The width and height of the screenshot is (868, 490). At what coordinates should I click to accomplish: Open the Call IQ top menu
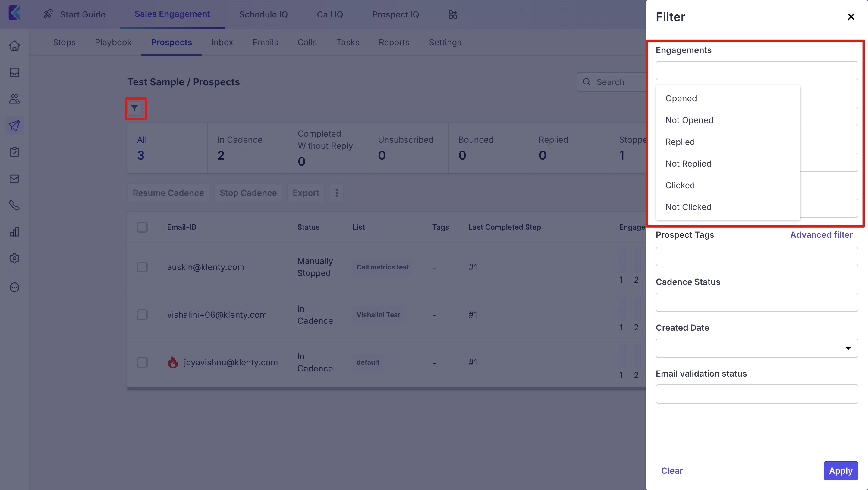click(329, 14)
